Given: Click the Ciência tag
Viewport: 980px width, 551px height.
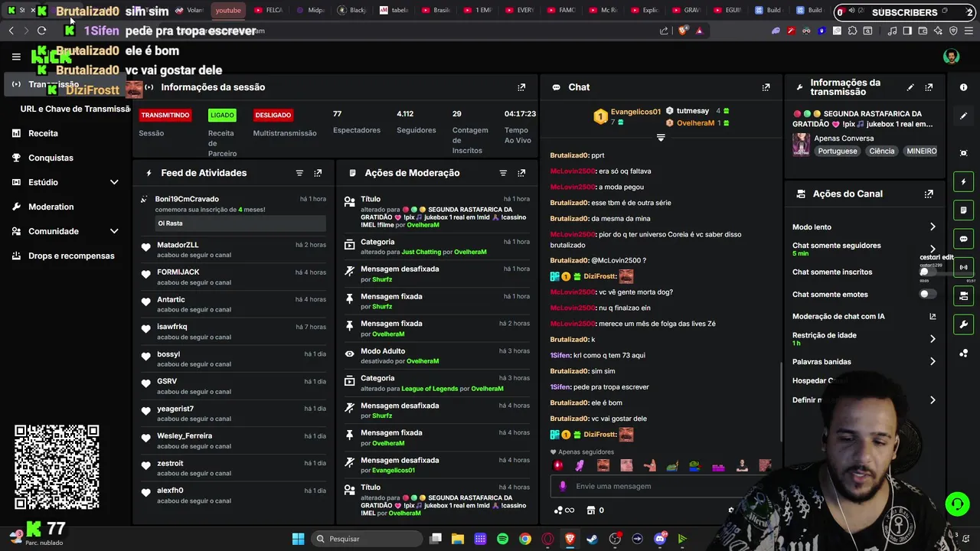Looking at the screenshot, I should (881, 151).
